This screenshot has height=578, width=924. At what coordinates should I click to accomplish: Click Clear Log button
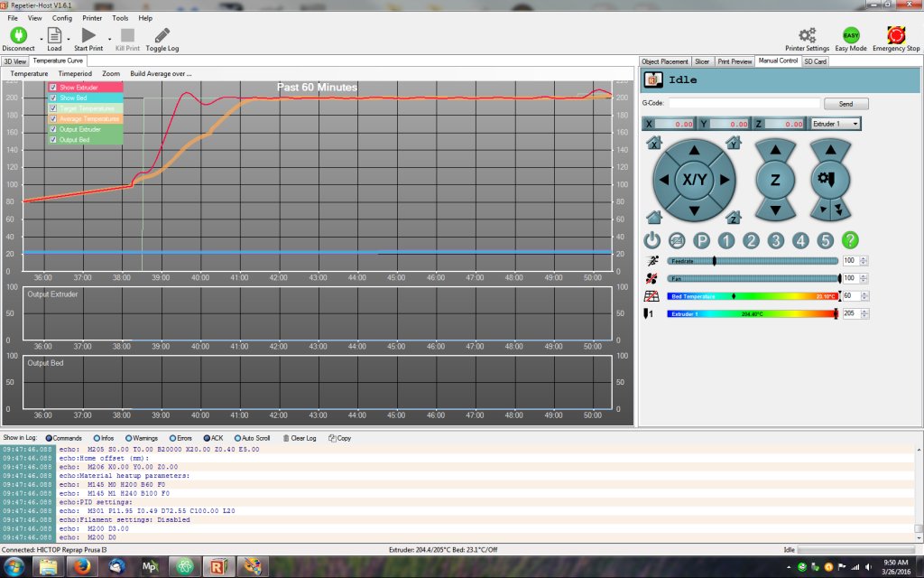(300, 438)
